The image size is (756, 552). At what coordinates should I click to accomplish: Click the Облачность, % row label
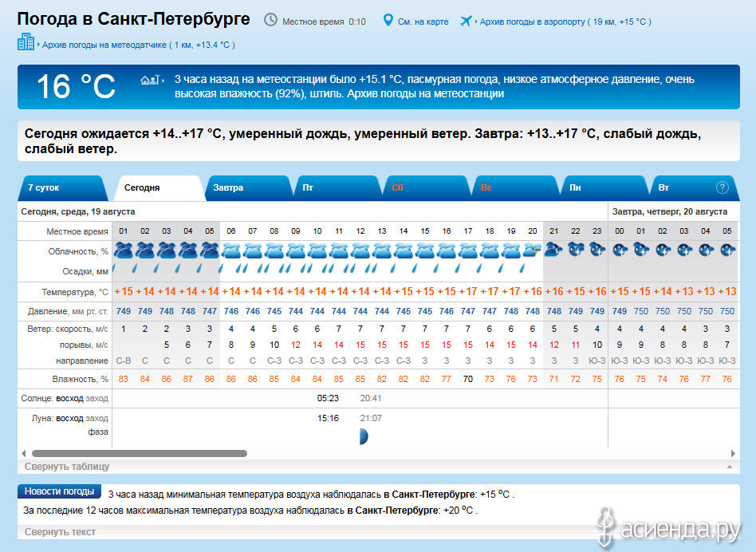point(78,251)
